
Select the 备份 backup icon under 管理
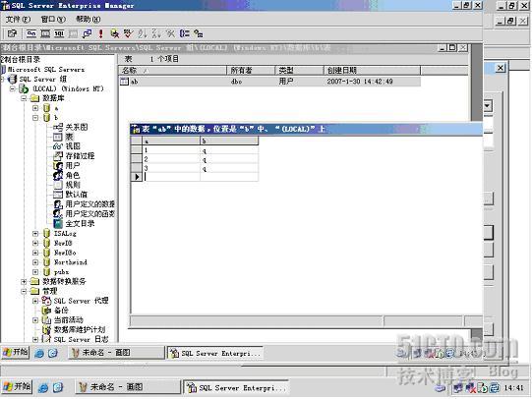pyautogui.click(x=46, y=311)
